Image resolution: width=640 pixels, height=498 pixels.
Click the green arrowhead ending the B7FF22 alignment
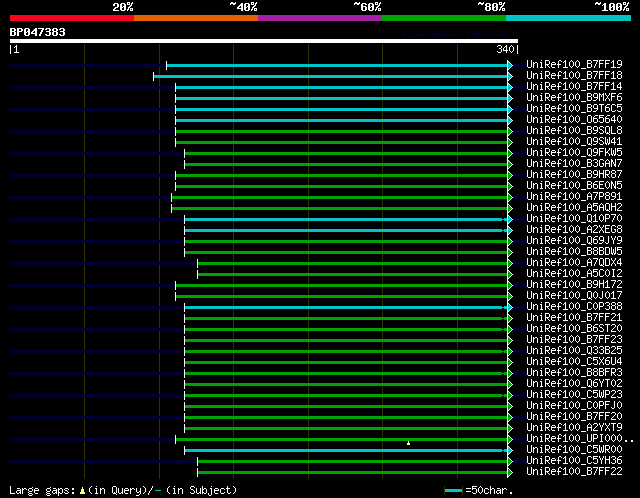[510, 473]
